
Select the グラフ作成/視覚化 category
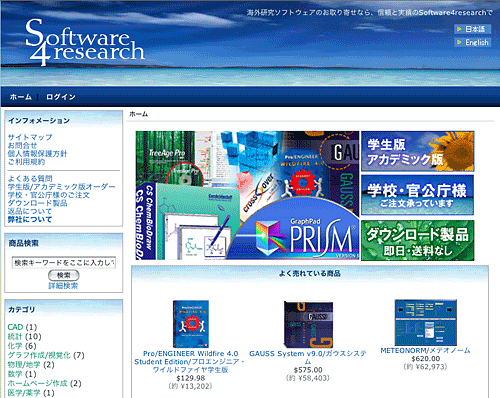[x=39, y=355]
